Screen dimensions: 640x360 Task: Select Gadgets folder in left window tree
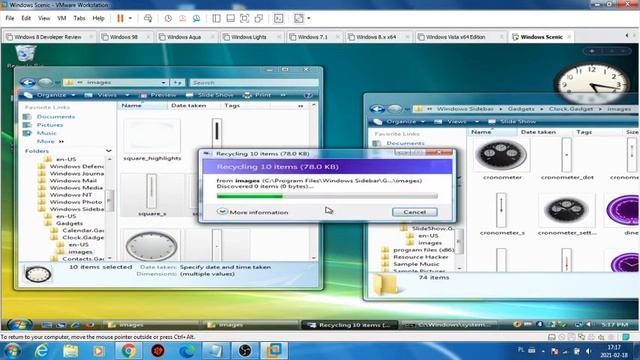pyautogui.click(x=69, y=223)
